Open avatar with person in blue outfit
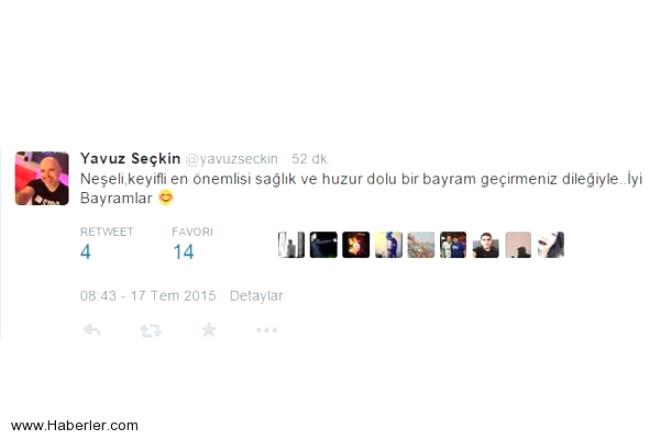This screenshot has width=660, height=439. point(389,245)
